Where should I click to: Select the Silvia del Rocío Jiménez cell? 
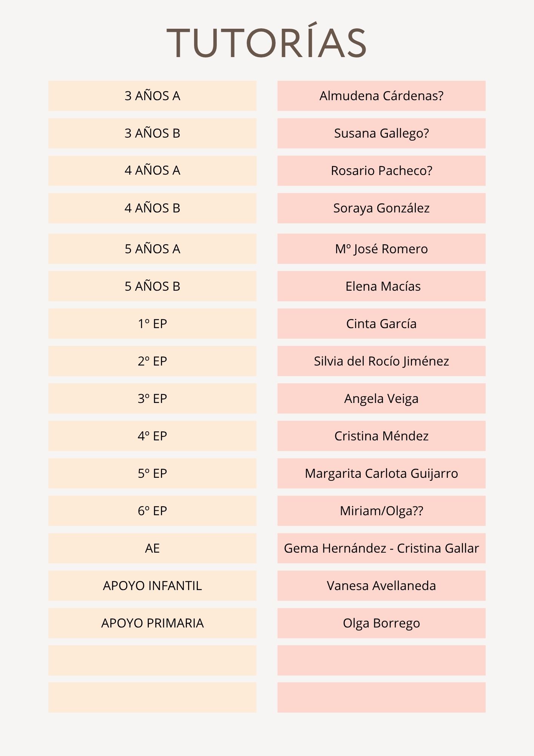pos(381,361)
